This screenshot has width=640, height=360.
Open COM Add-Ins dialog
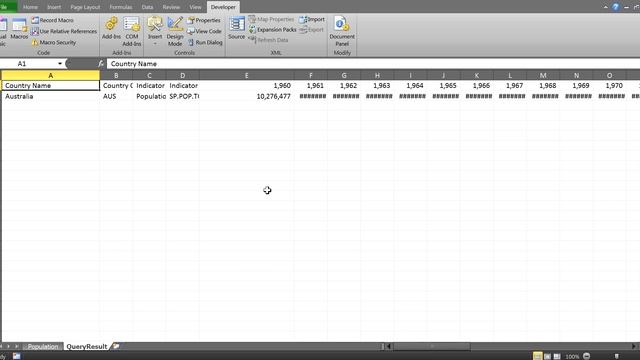point(132,31)
